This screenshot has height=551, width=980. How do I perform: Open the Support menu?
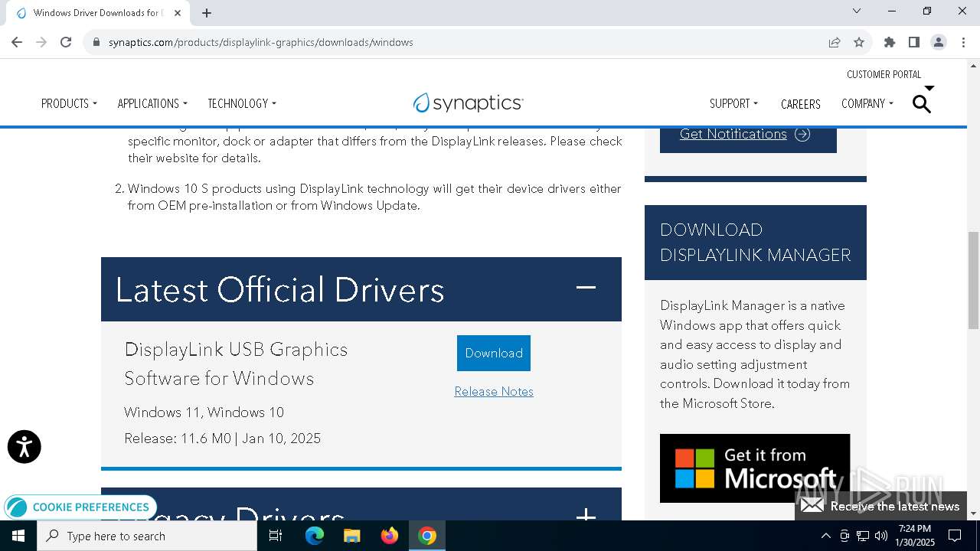click(733, 103)
